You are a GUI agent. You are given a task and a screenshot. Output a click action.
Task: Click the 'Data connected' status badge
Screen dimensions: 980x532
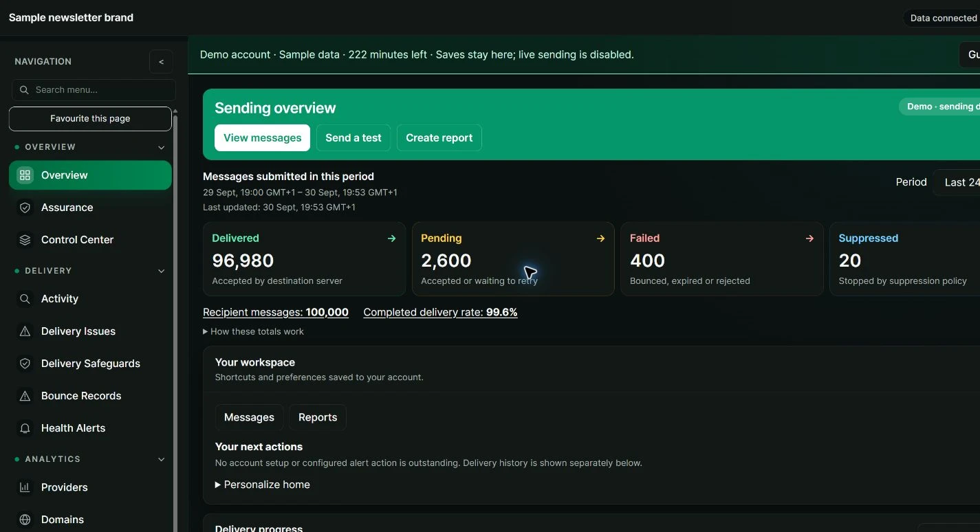(x=941, y=18)
